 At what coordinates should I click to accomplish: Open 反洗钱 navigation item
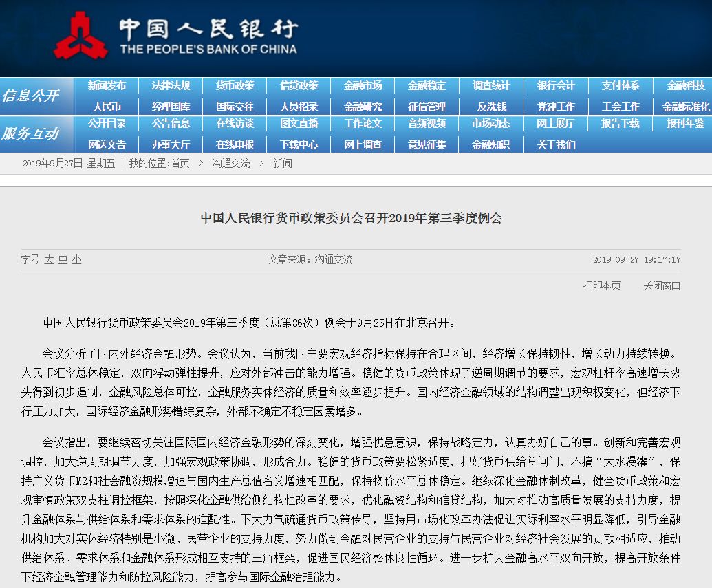[x=491, y=107]
